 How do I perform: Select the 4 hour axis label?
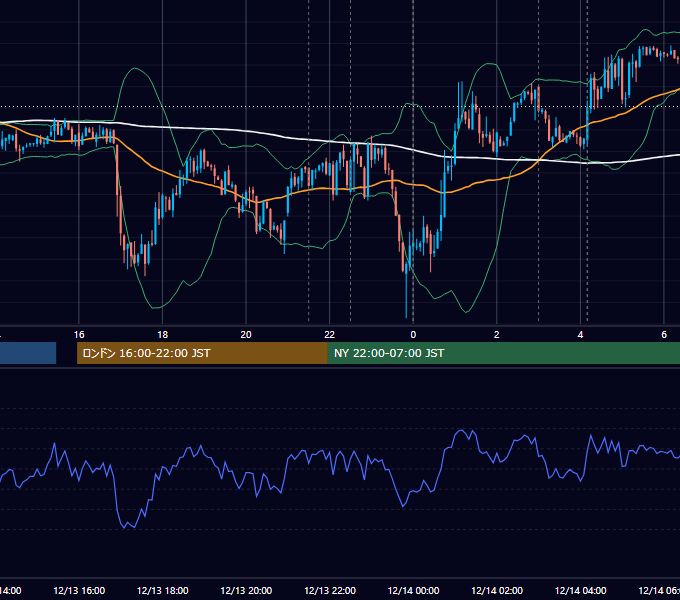580,335
